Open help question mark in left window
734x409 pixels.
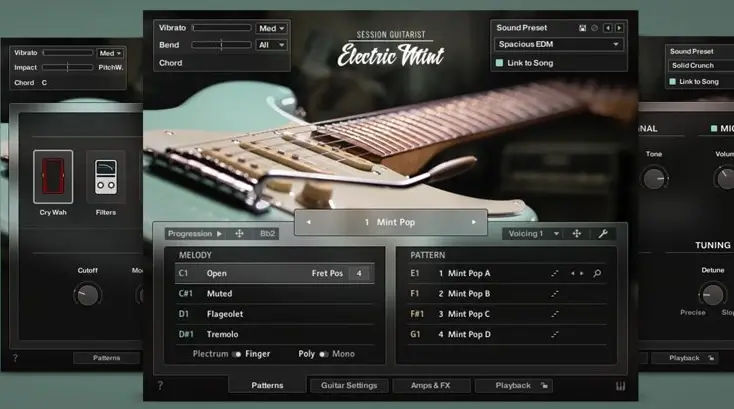(x=15, y=358)
